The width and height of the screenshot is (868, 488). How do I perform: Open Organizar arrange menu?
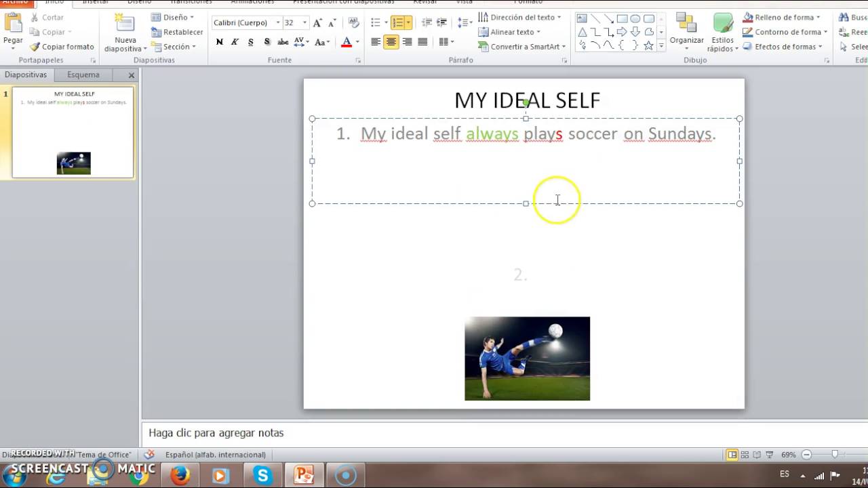point(687,30)
